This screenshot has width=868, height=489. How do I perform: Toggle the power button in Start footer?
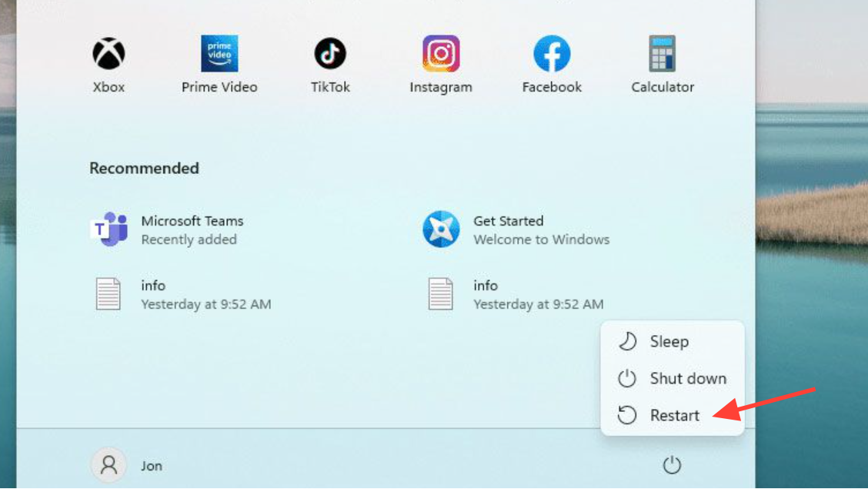[x=672, y=465]
